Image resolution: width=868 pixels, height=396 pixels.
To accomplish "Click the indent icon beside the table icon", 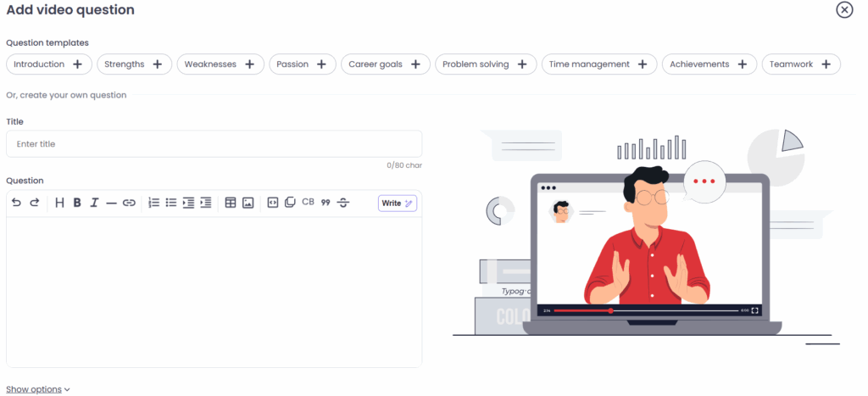I will pos(206,203).
